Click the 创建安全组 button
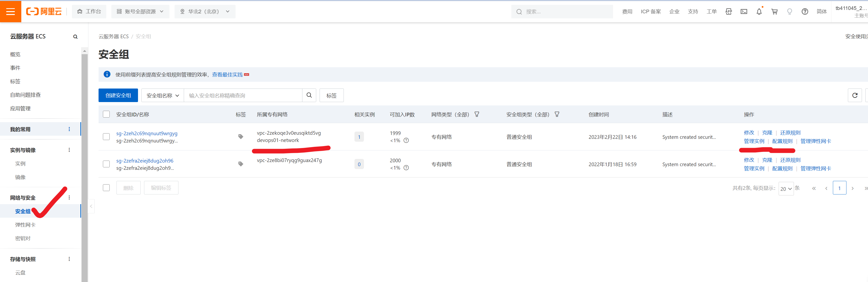The width and height of the screenshot is (868, 282). (118, 96)
